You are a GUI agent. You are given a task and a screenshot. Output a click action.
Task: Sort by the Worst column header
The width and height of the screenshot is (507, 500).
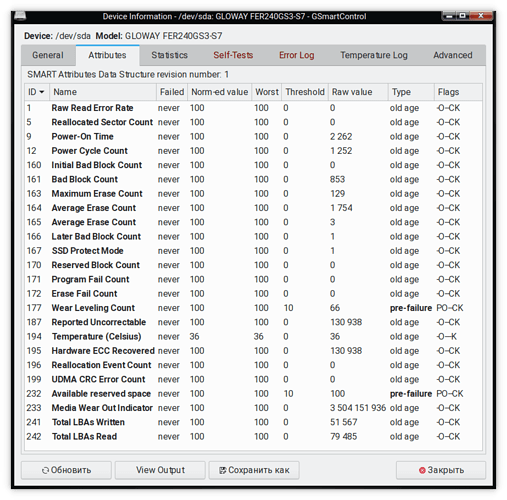click(x=267, y=92)
